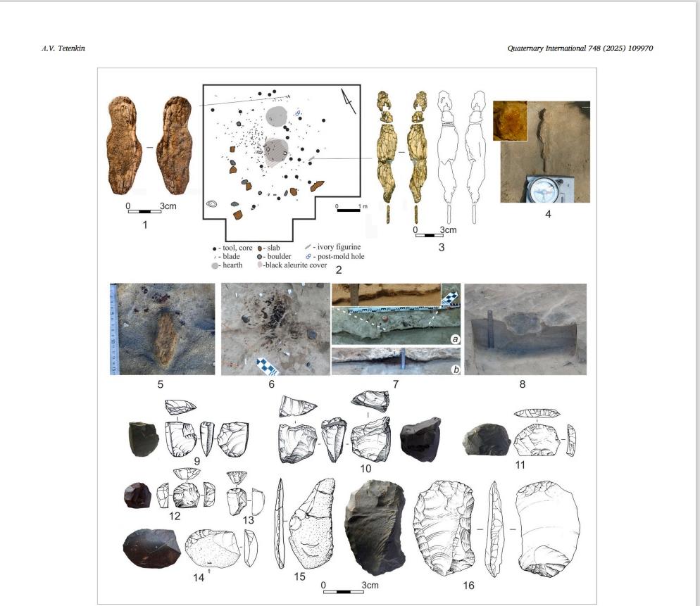Select the section photo labeled 8
Screen dimensions: 700x606
pyautogui.click(x=525, y=329)
